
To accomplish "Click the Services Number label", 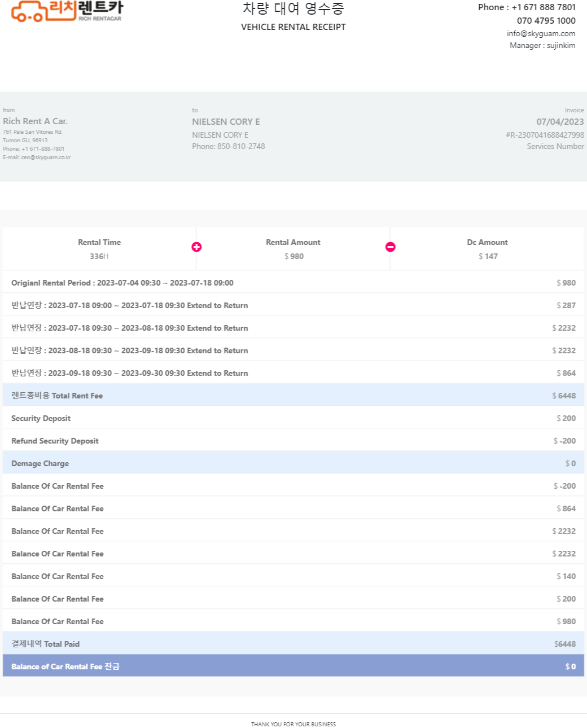I will 555,146.
